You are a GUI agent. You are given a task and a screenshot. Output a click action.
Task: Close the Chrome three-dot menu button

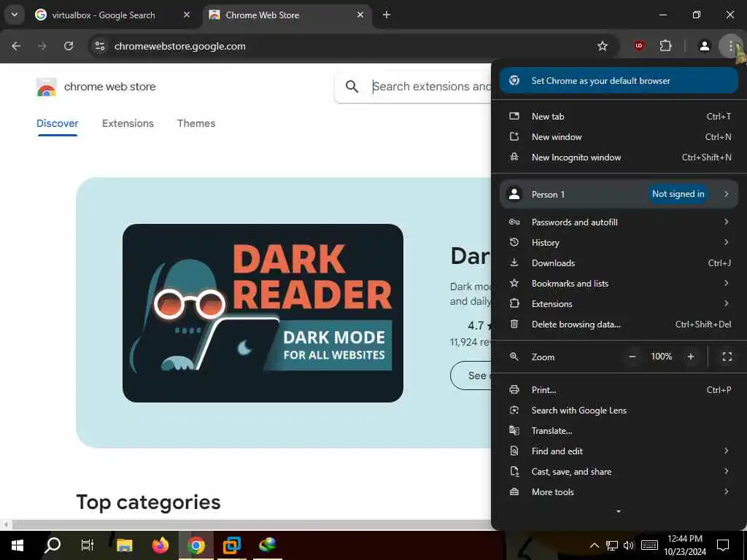[730, 46]
